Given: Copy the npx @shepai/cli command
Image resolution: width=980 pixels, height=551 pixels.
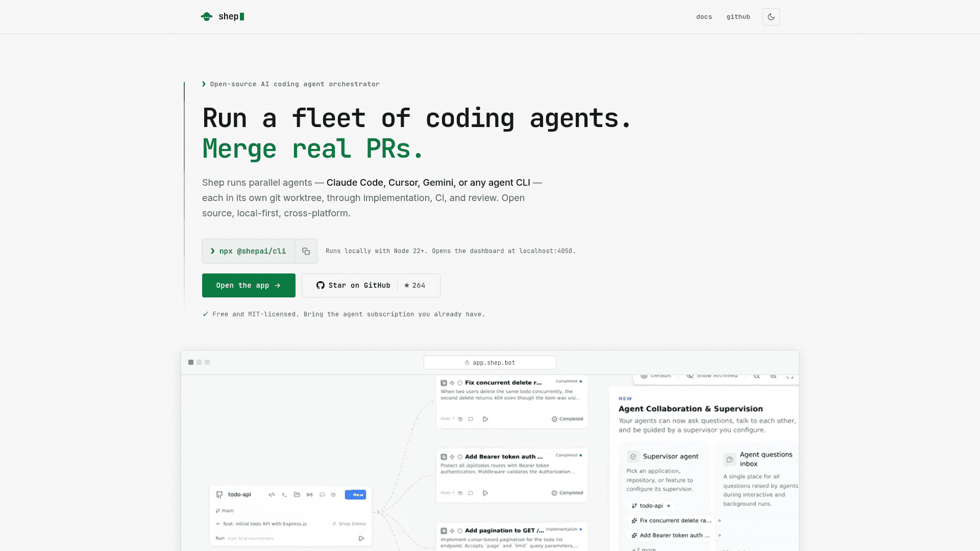Looking at the screenshot, I should [x=306, y=251].
